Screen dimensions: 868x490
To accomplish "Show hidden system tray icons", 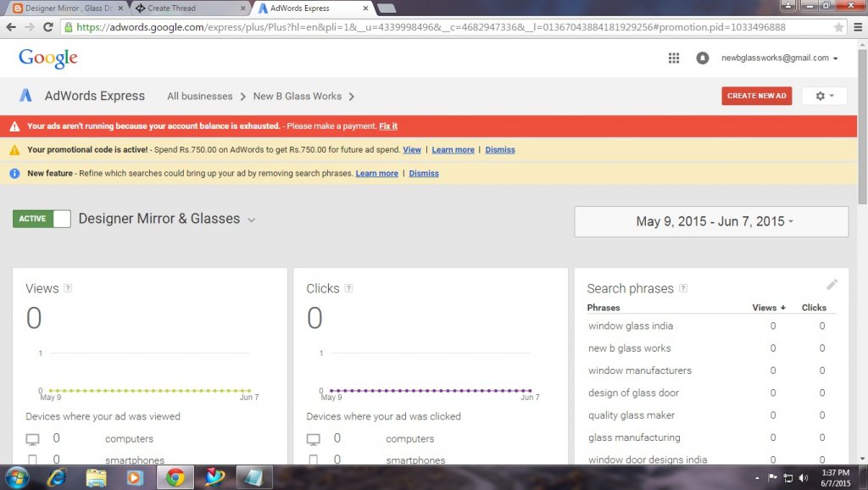I will [757, 478].
